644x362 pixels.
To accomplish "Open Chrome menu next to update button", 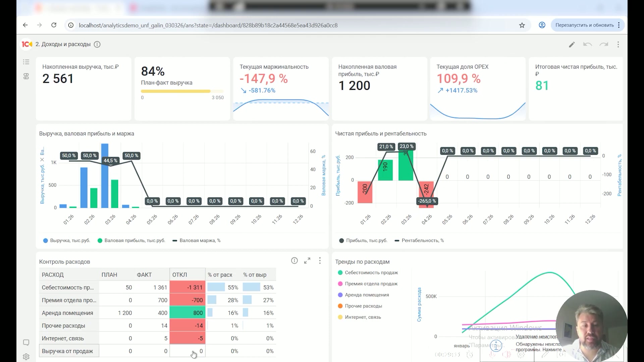I will [x=619, y=25].
